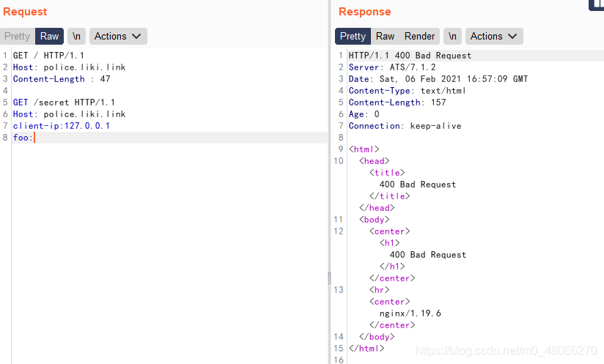Viewport: 604px width, 364px height.
Task: Click the 'client-ip:127.0.0.1' header line
Action: (x=62, y=126)
